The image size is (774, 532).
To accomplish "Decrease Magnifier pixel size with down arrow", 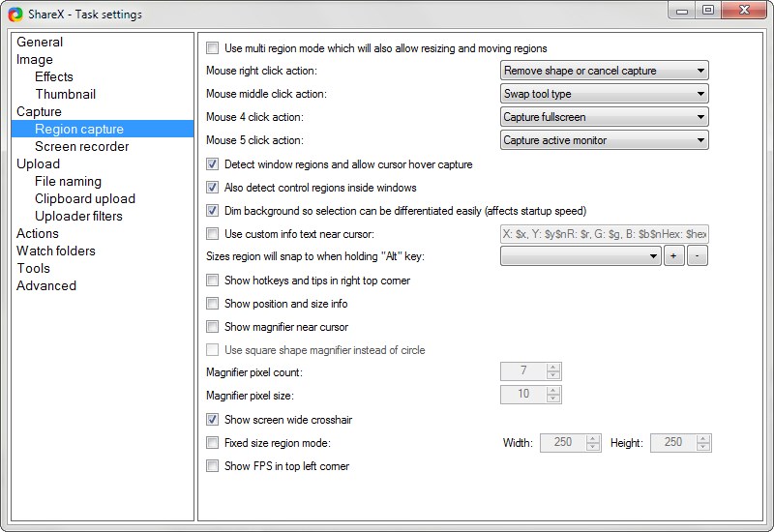I will click(553, 399).
